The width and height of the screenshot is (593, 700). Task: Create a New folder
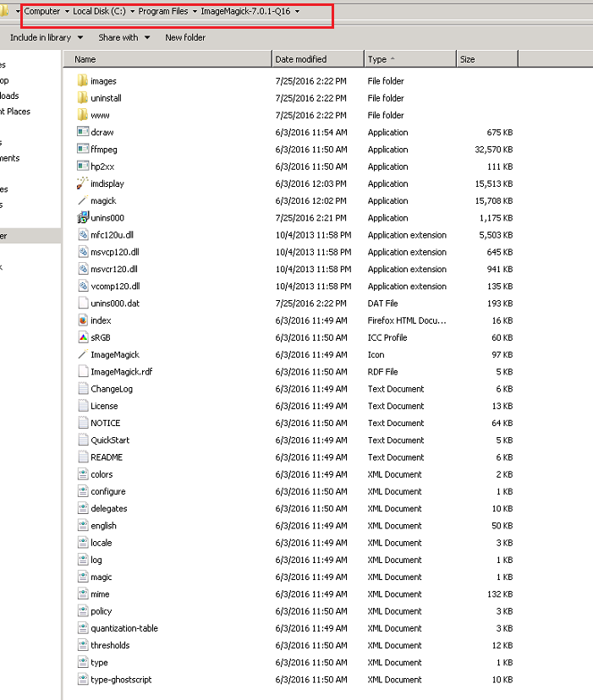click(185, 37)
